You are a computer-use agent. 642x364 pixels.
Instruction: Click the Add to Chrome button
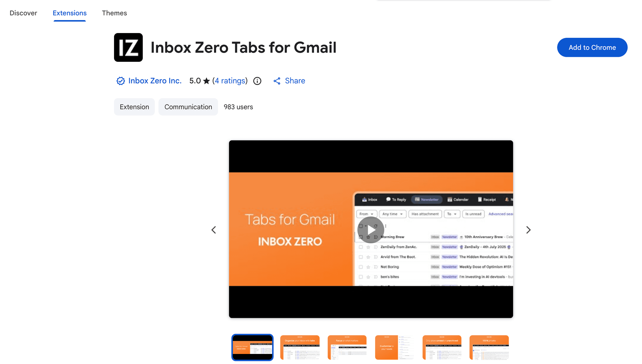coord(592,47)
